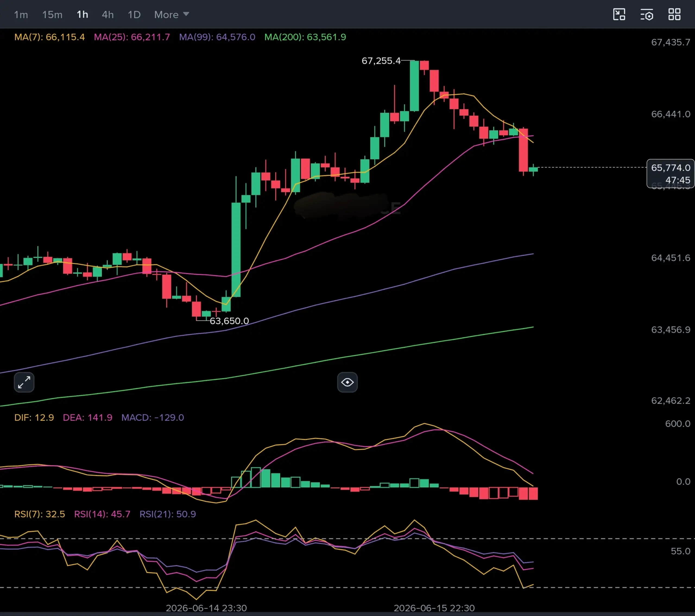Click the DIF: 12.9 label
The width and height of the screenshot is (695, 616).
[x=34, y=417]
